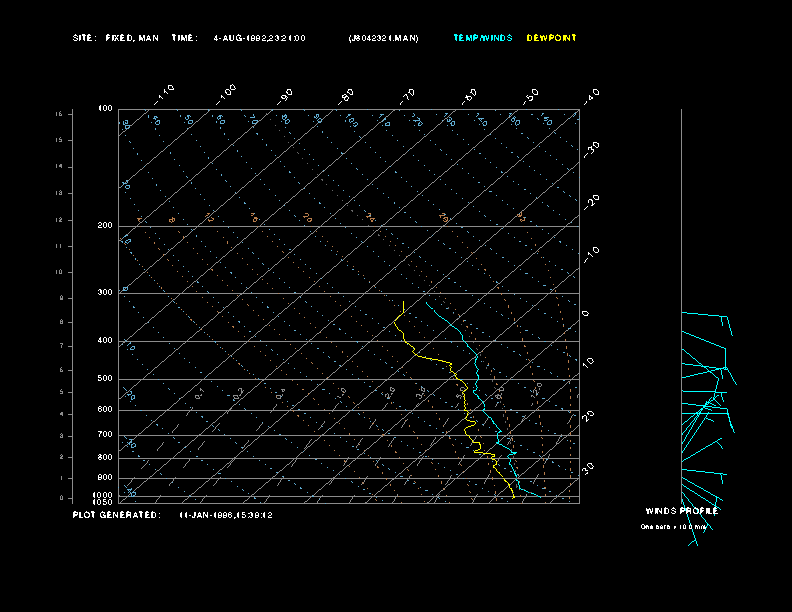Click the "WINDS PROFILE" caption

(681, 511)
